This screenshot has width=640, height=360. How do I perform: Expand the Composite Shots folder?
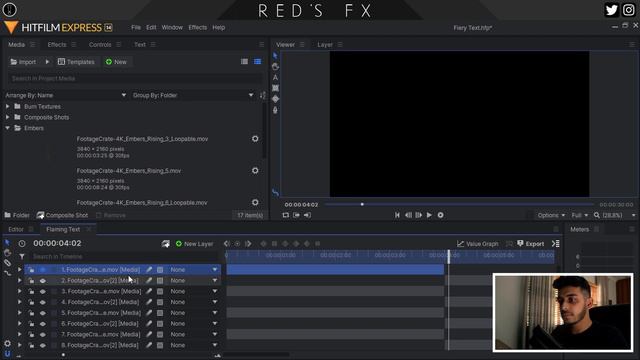[7, 117]
